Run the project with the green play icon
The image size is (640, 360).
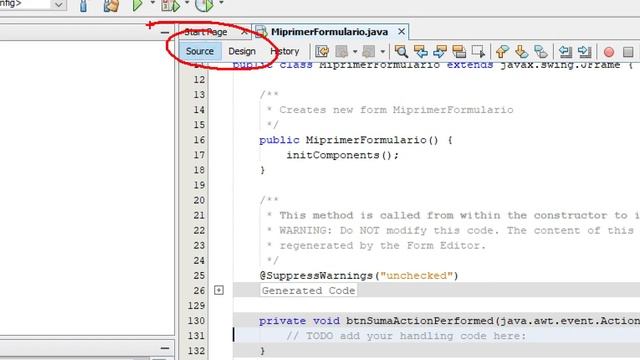coord(138,5)
